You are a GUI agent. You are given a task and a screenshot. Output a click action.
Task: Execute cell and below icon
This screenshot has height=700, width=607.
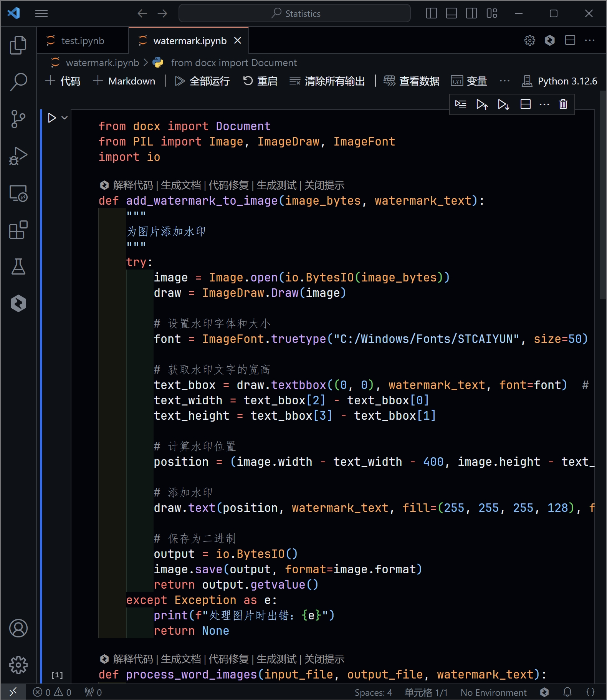pyautogui.click(x=503, y=104)
